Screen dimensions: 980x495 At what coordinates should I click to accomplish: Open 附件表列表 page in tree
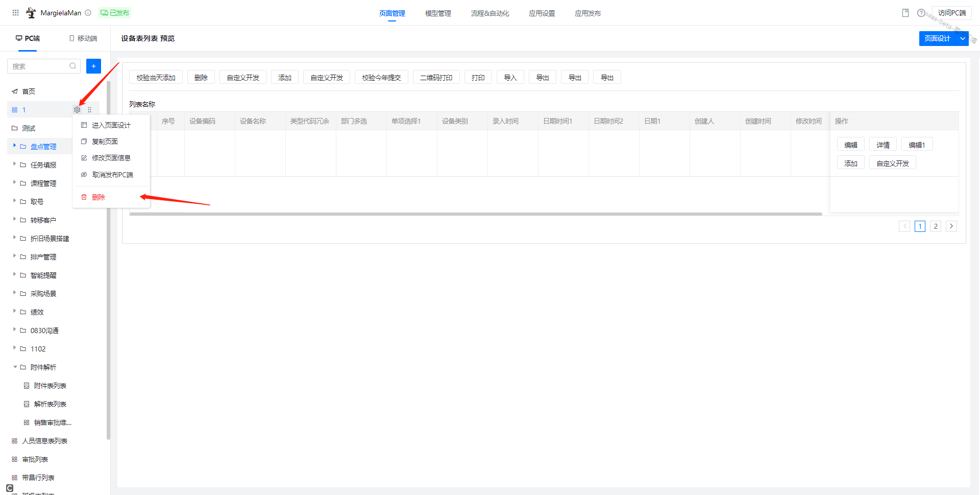point(50,386)
